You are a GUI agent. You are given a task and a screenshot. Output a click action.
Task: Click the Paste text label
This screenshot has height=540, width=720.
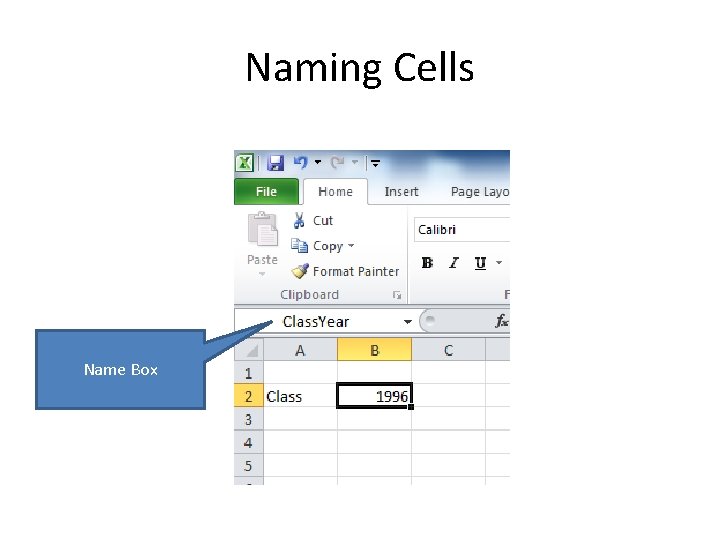pos(262,259)
